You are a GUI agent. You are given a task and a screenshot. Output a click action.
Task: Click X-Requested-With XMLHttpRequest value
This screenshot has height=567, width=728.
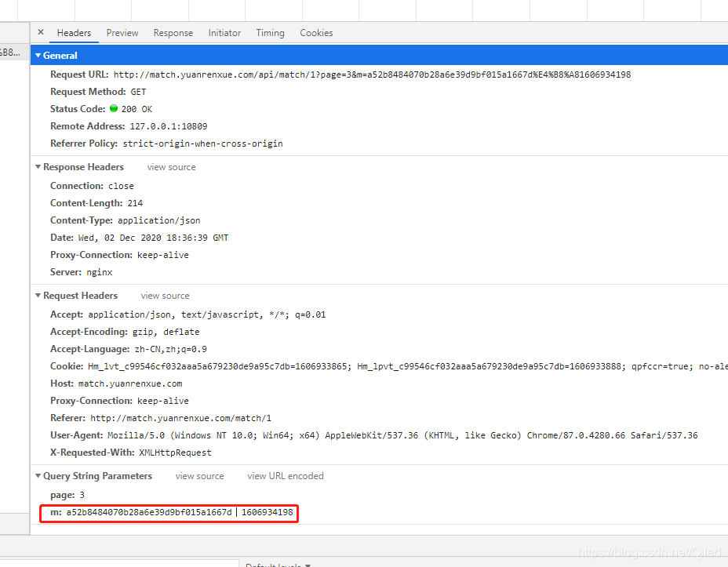[x=175, y=453]
